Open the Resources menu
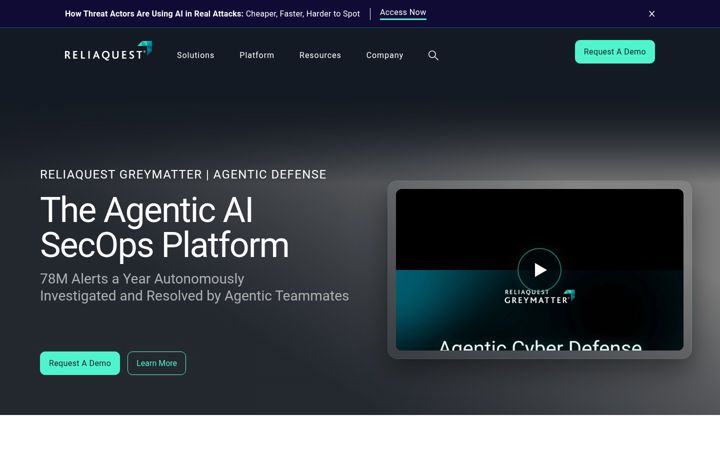 [x=320, y=55]
